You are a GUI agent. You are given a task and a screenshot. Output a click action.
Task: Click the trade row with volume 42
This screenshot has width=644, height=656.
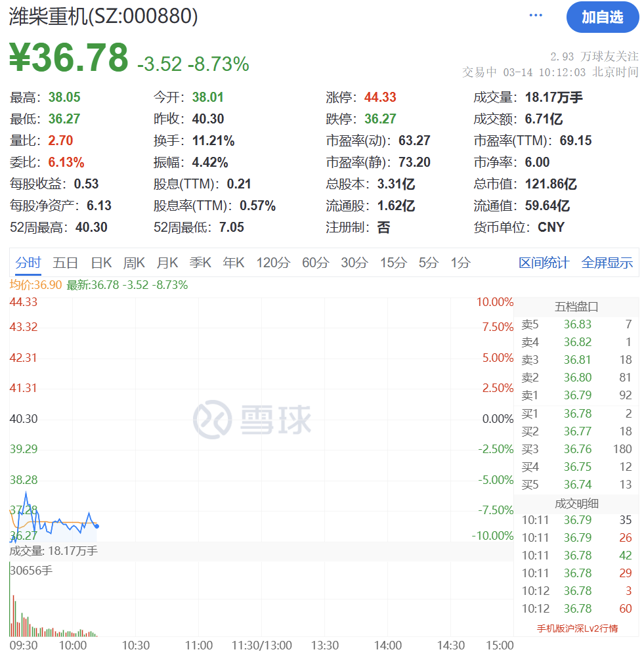[576, 556]
